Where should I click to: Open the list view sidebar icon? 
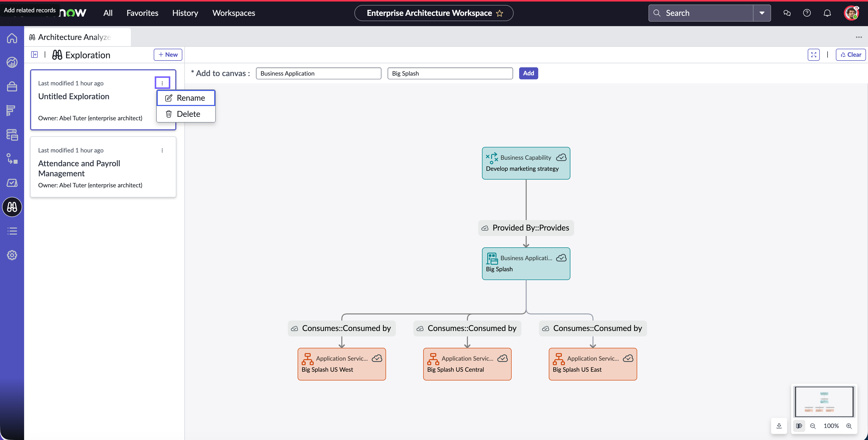(x=12, y=231)
